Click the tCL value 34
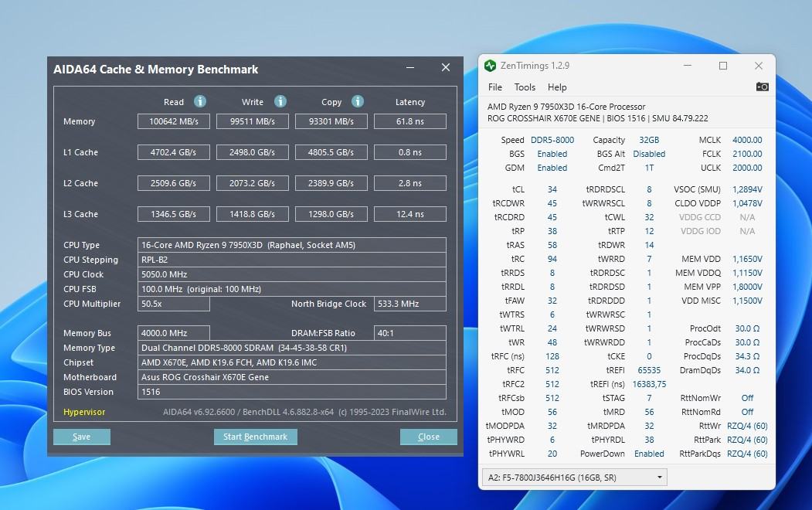 coord(552,189)
